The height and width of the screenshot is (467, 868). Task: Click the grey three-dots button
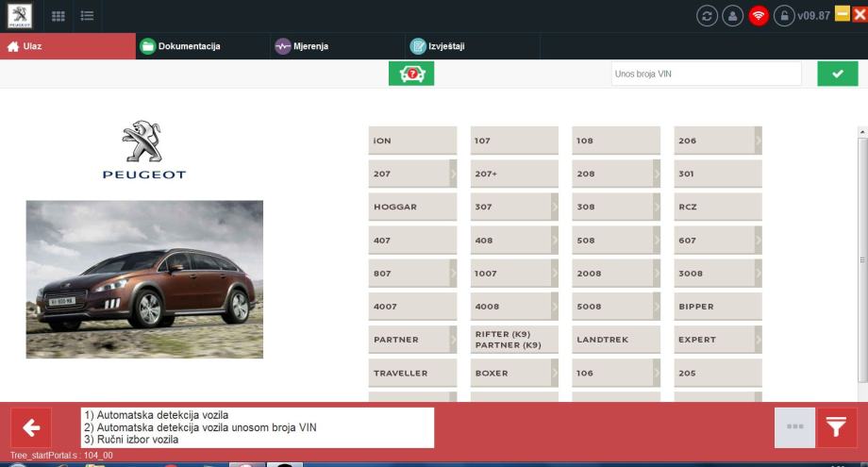click(x=795, y=427)
